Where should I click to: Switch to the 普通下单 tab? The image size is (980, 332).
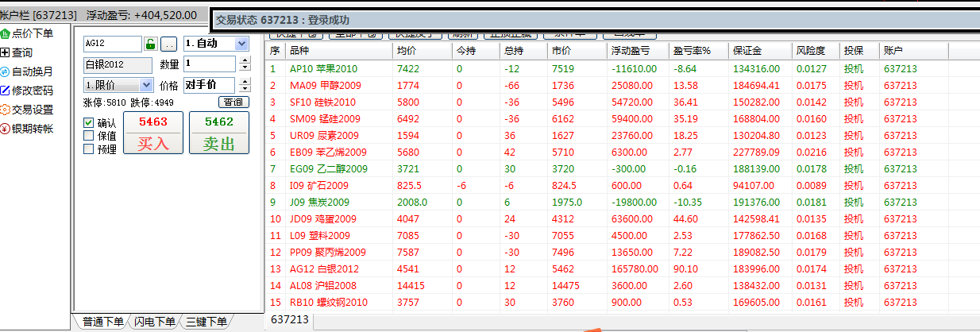[x=102, y=322]
